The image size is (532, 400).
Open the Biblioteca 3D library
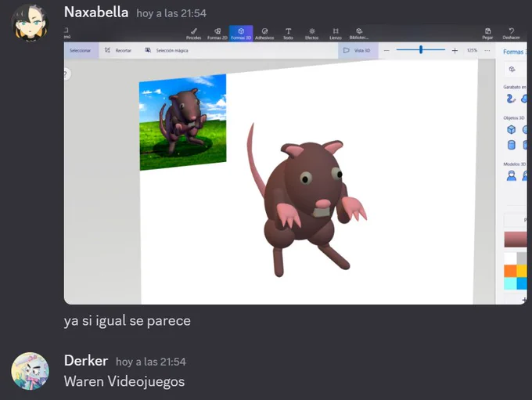[359, 34]
